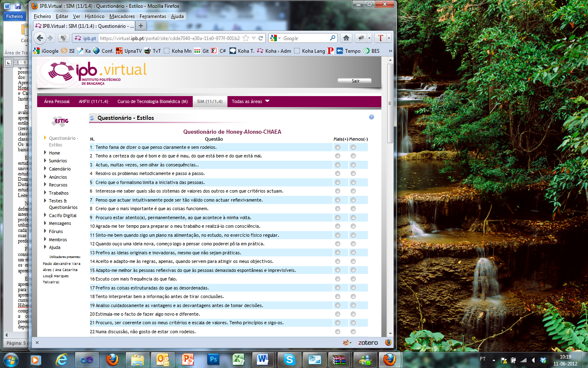This screenshot has width=588, height=368.
Task: Open a new tab with plus button
Action: [140, 26]
